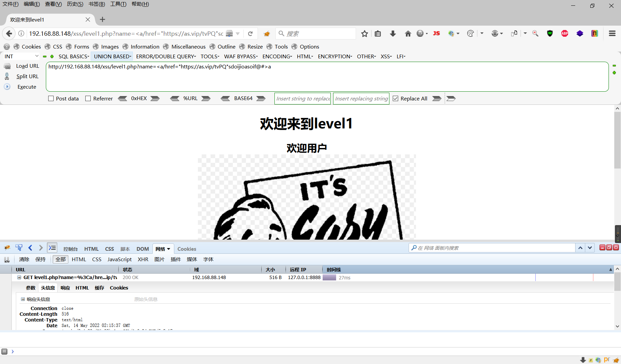Click 清除 to clear network requests
The width and height of the screenshot is (621, 364).
(x=24, y=259)
